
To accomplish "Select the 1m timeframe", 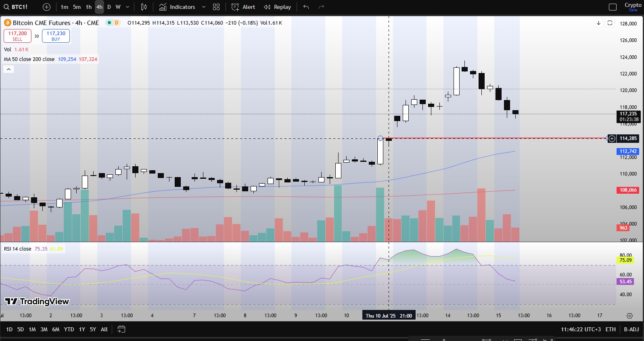I will tap(64, 7).
